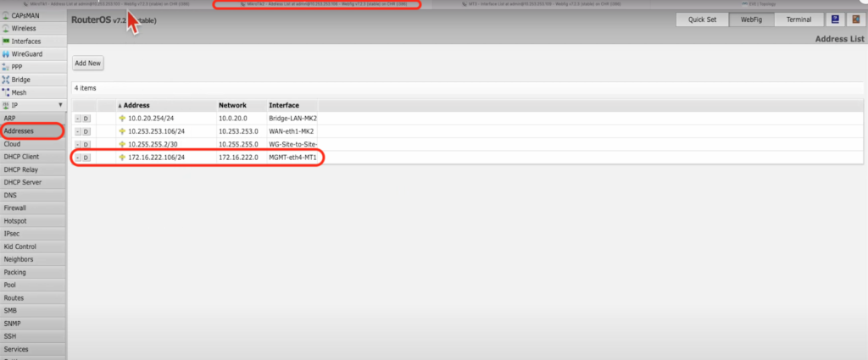The width and height of the screenshot is (868, 360).
Task: Open the CAPsMAN menu icon
Action: point(6,15)
